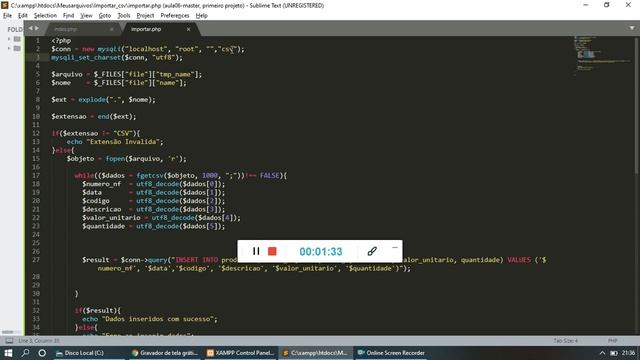Open the Find menu
Screen dimensions: 640x360
(x=68, y=16)
